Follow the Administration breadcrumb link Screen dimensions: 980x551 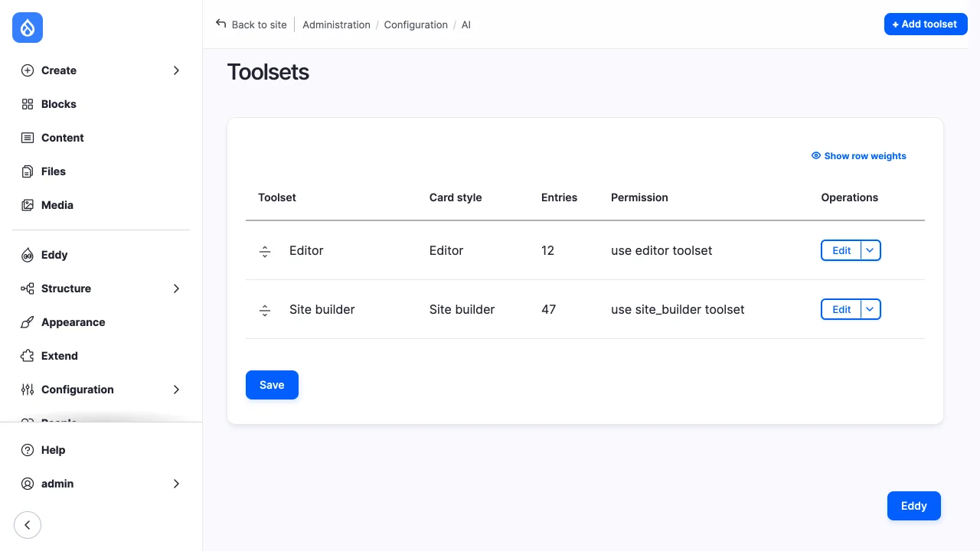pos(336,24)
